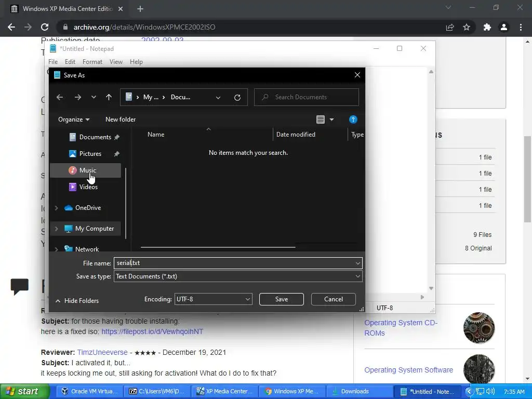Screen dimensions: 532x399
Task: Close Windows XP Media Center tab
Action: (121, 9)
